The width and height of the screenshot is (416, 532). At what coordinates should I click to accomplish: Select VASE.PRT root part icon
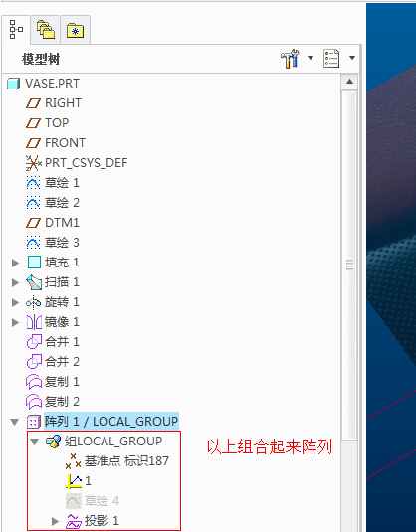pos(14,84)
